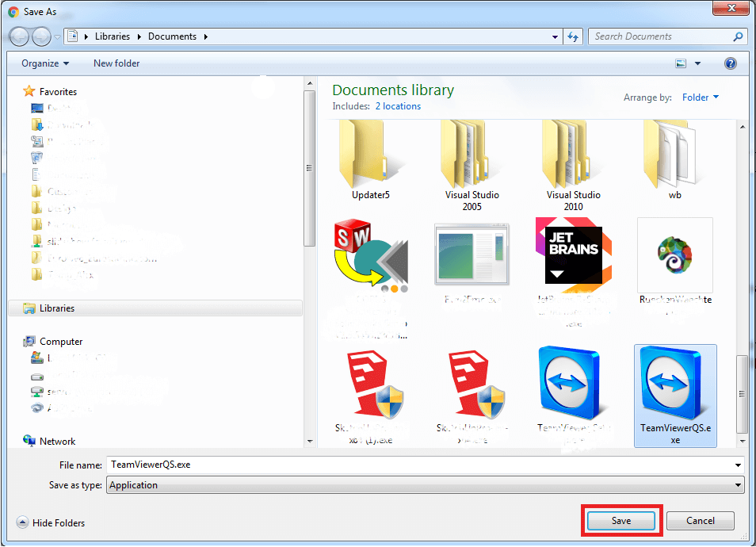This screenshot has width=756, height=547.
Task: Click the Change your view icon
Action: point(681,63)
